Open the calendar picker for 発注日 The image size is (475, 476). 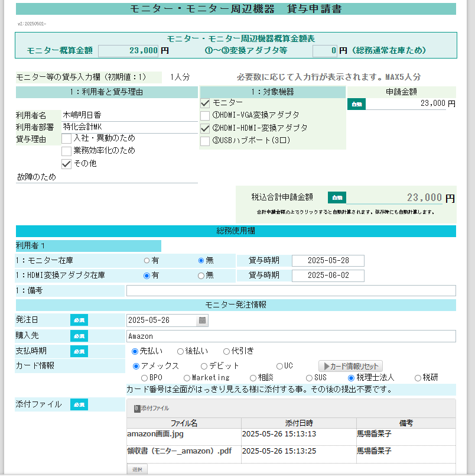click(202, 320)
